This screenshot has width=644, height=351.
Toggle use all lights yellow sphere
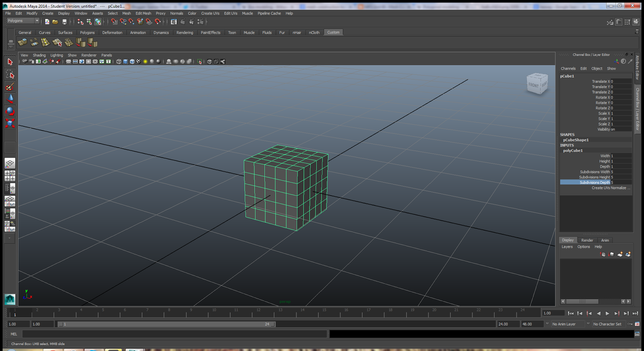[x=145, y=62]
